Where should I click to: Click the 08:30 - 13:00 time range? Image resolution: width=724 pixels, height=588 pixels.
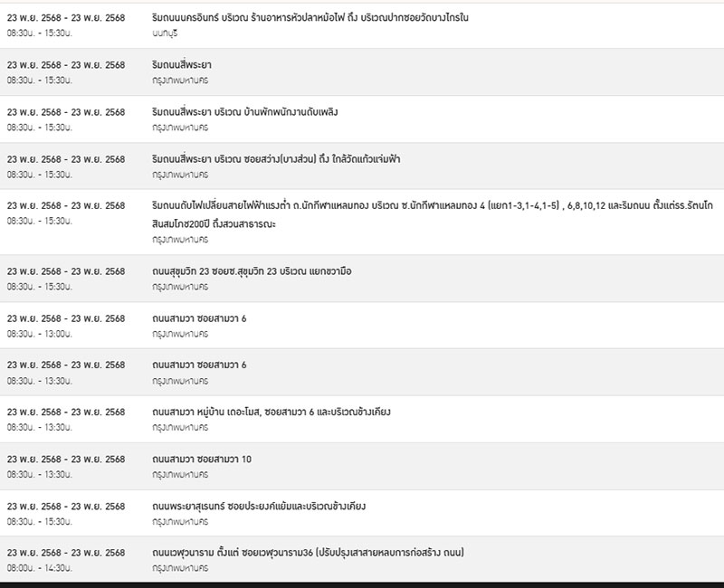click(x=41, y=333)
